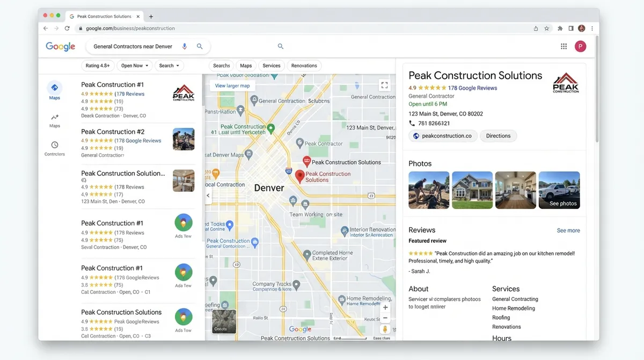
Task: Click the Roofing service text
Action: (501, 318)
